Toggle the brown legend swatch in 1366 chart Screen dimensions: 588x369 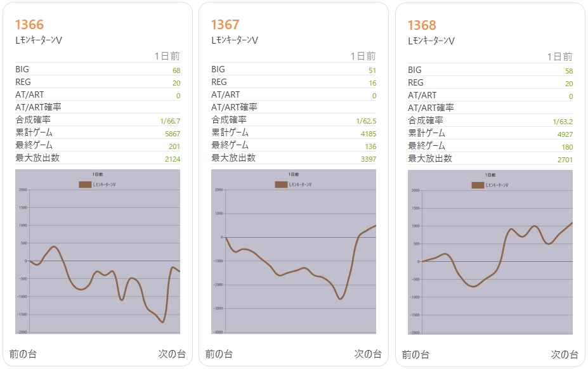point(86,184)
